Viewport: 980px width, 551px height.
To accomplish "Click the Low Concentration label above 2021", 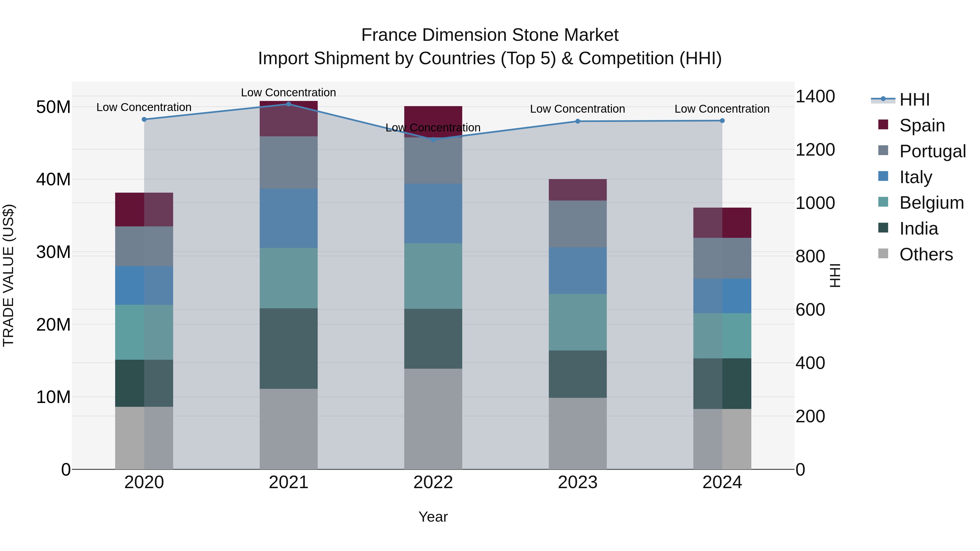I will (x=288, y=93).
